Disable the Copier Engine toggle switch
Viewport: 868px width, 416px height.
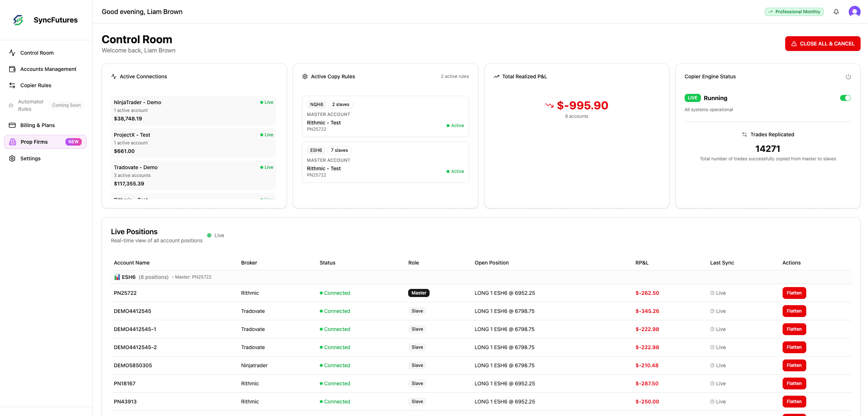tap(845, 98)
